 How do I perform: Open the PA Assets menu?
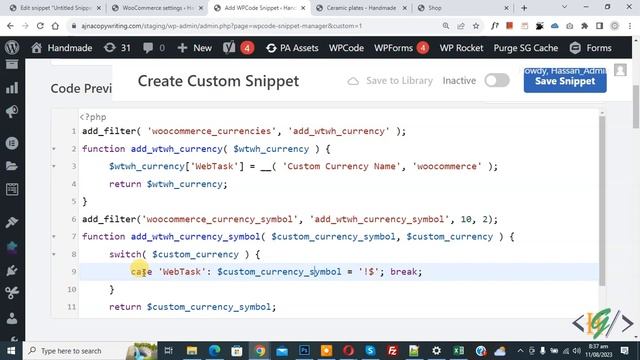[292, 48]
